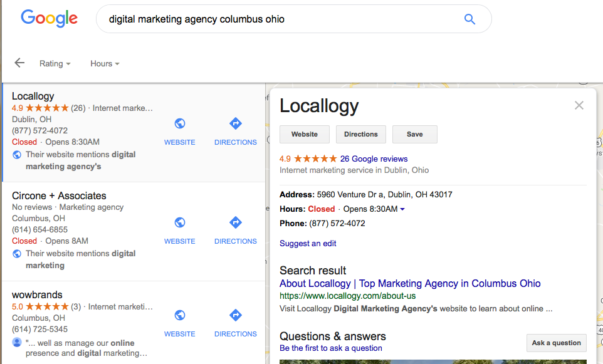Get directions icon for Locallogy listing
Viewport: 603px width, 364px height.
(x=236, y=123)
